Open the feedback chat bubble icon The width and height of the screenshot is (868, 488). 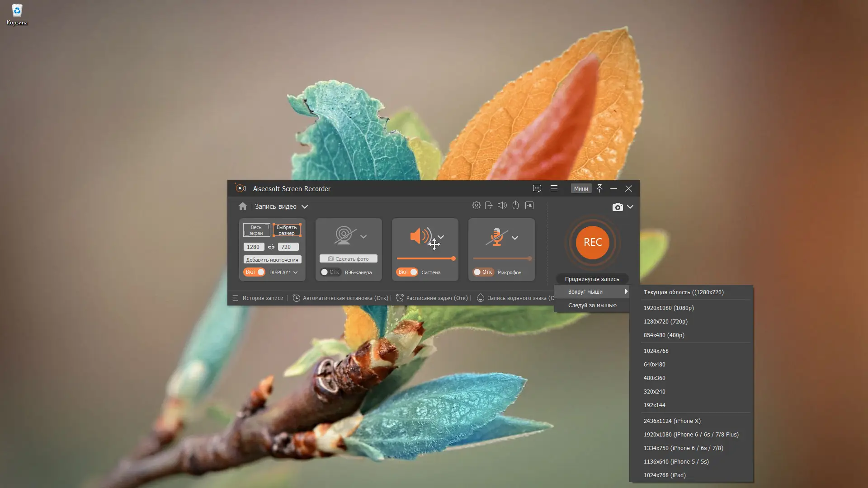(537, 188)
